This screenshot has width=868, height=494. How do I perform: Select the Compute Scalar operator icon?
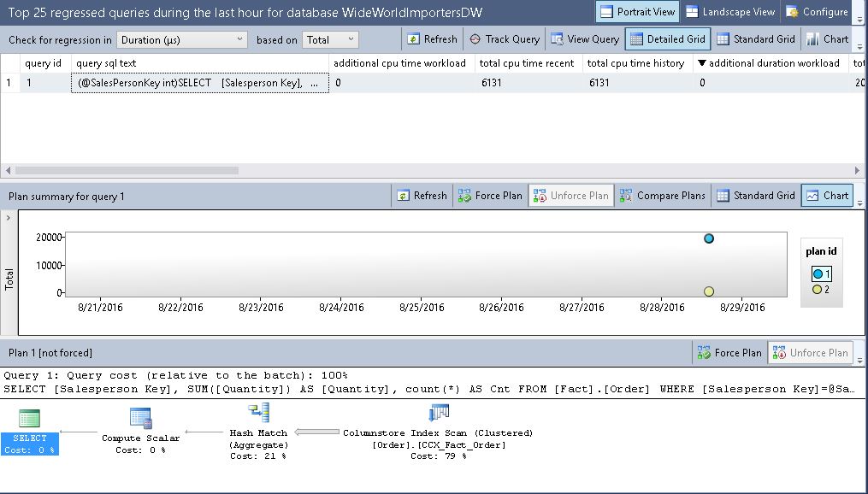[x=140, y=419]
